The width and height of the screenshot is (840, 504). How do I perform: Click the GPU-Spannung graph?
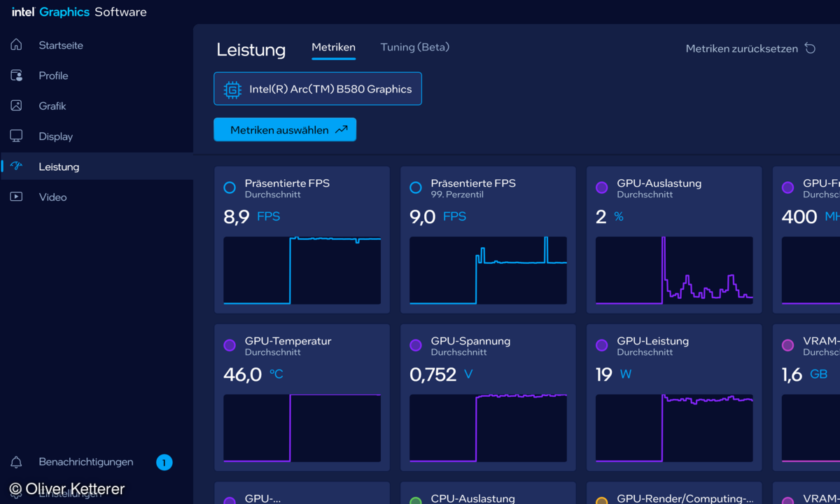[x=488, y=428]
